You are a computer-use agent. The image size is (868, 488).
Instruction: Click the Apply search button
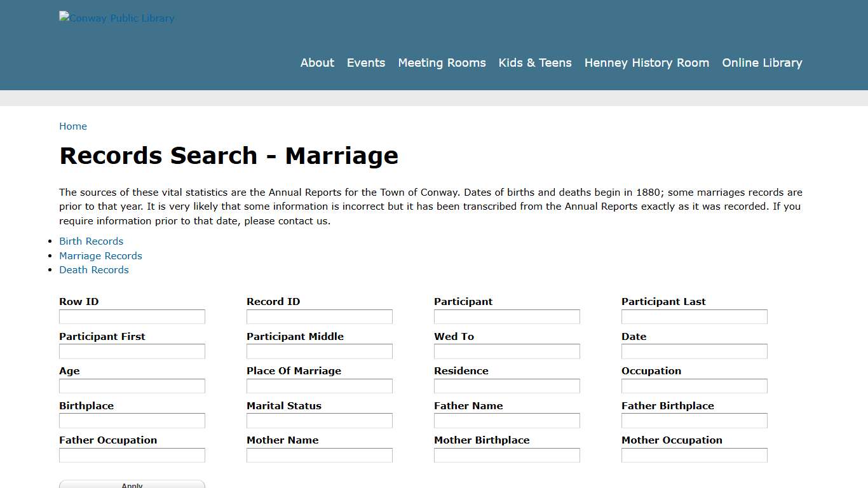[x=132, y=484]
